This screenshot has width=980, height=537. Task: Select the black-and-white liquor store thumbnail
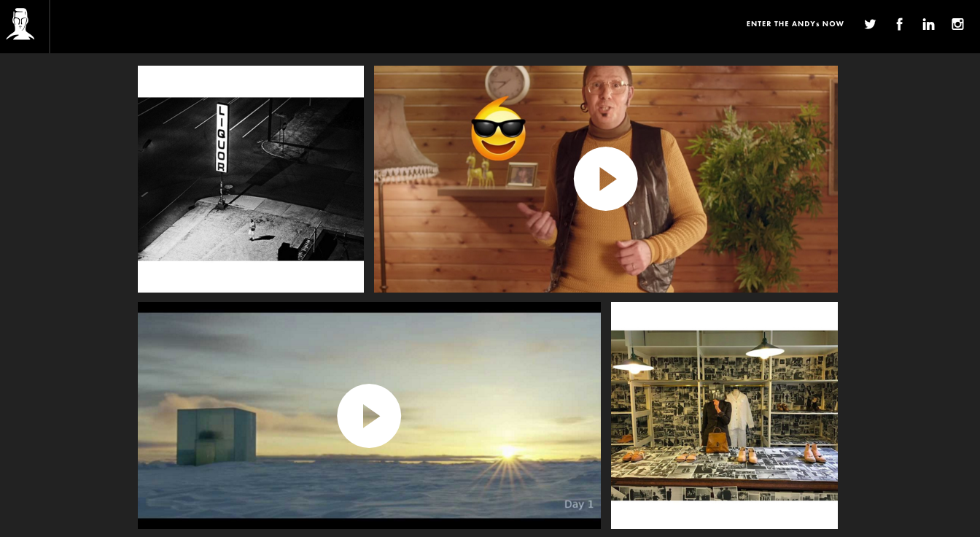[x=251, y=179]
